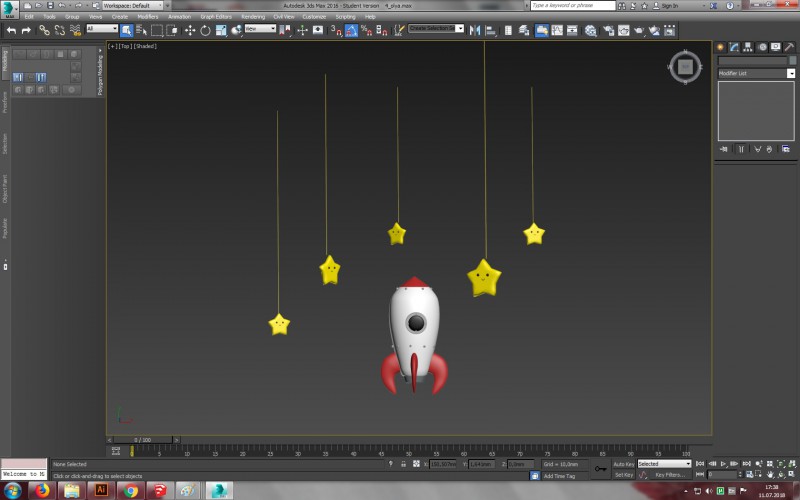
Task: Click the time slider showing 0 / 100
Action: (142, 440)
